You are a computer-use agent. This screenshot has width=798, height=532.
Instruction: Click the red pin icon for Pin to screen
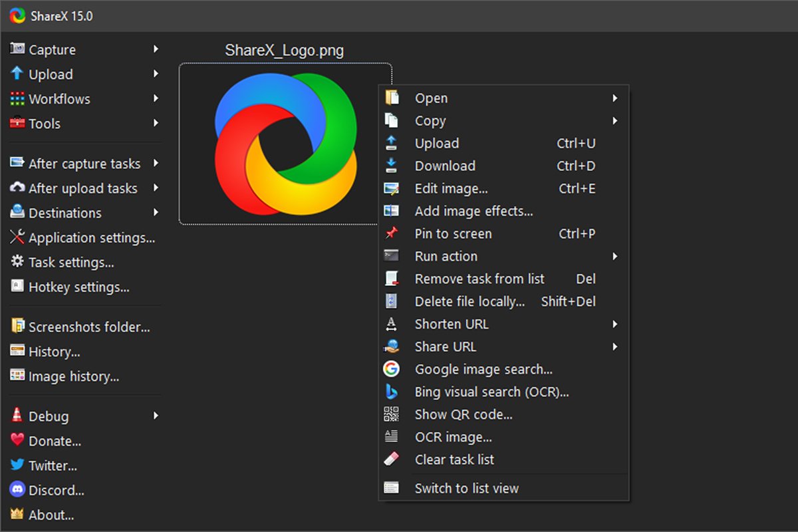click(x=392, y=233)
